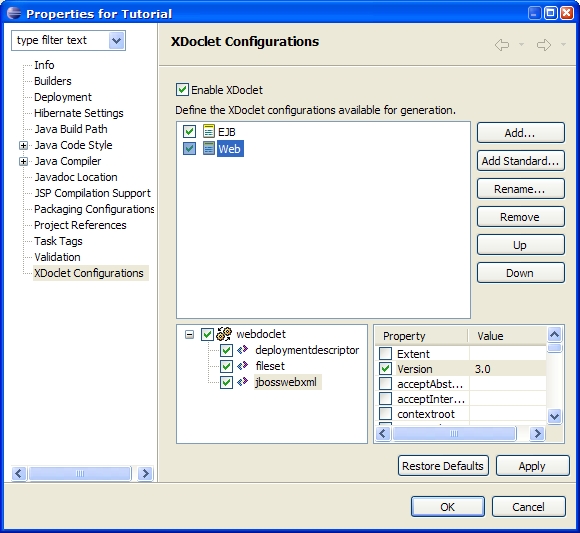Click the back navigation arrow icon

coord(502,45)
